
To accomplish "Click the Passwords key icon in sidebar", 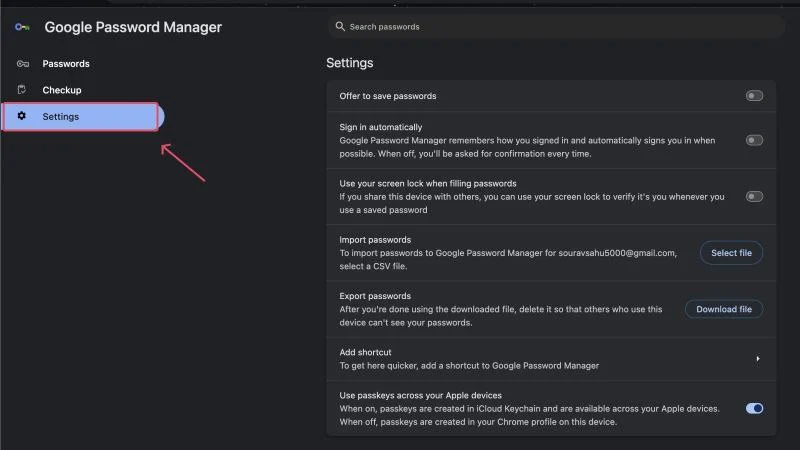I will point(22,64).
